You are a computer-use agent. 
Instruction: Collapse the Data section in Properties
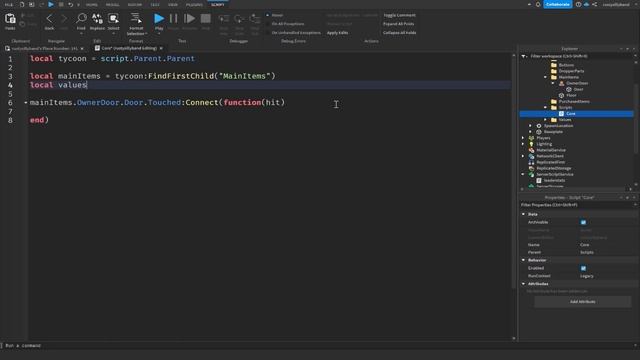click(x=524, y=214)
